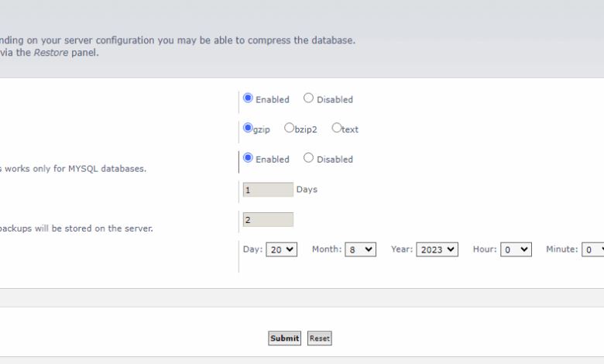This screenshot has width=604, height=364.
Task: Select Enabled radio on the MYSQL-only row
Action: point(248,158)
